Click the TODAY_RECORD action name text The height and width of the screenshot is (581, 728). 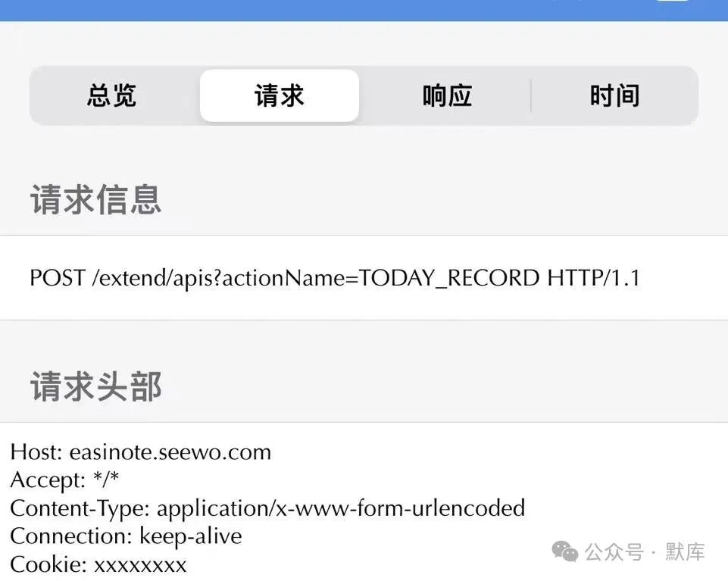tap(449, 278)
